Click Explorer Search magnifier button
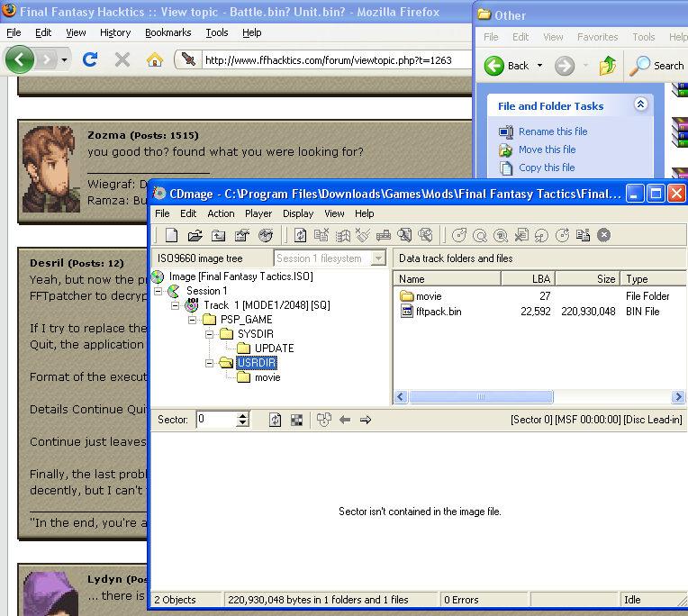Viewport: 688px width, 616px height. [656, 66]
